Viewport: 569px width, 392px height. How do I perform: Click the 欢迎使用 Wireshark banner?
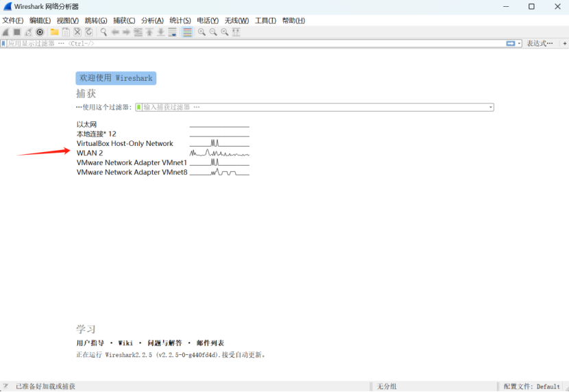click(x=116, y=78)
